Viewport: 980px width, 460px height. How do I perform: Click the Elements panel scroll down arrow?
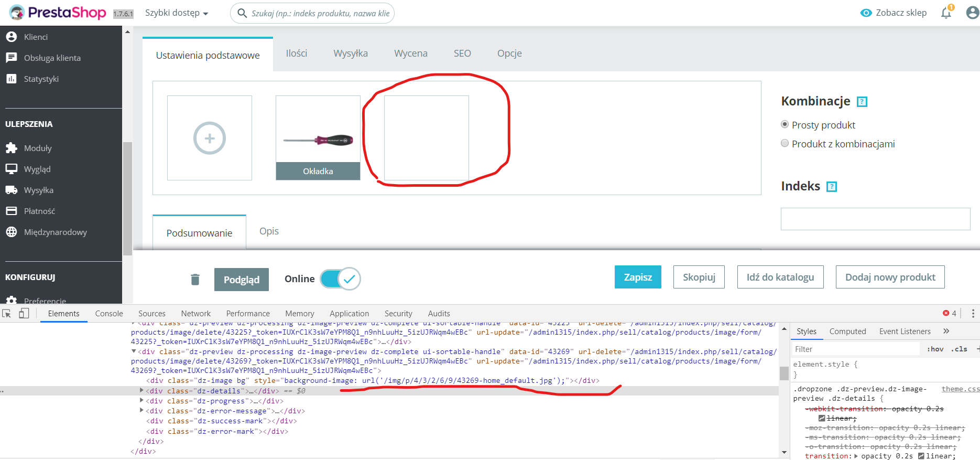[785, 452]
